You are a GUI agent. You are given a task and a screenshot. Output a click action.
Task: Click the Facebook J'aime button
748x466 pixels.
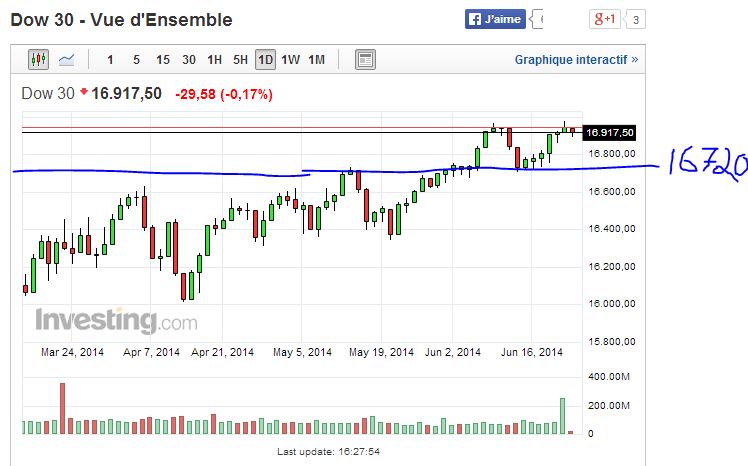click(x=497, y=19)
